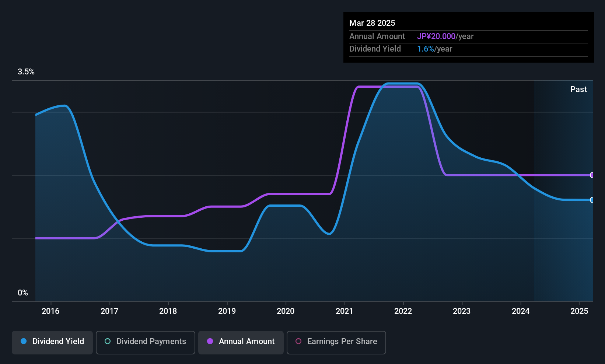Select the purple Annual Amount endpoint marker
Viewport: 605px width, 364px height.
click(x=592, y=175)
